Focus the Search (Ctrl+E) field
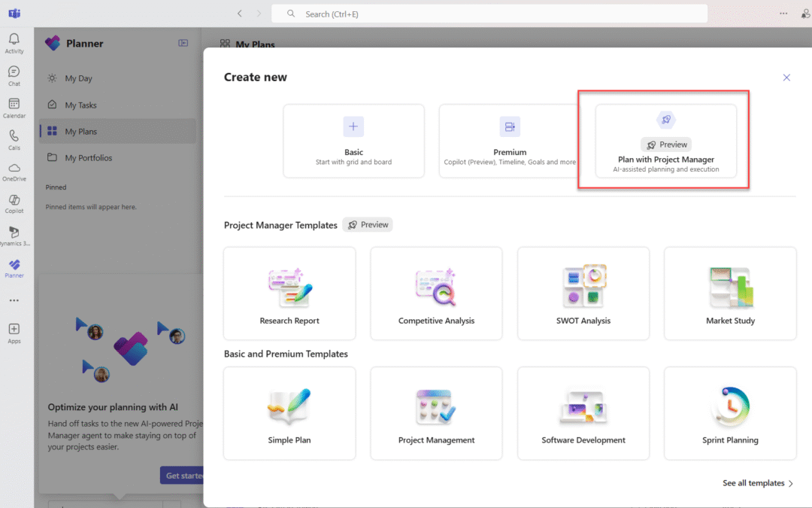The height and width of the screenshot is (508, 812). pyautogui.click(x=489, y=14)
